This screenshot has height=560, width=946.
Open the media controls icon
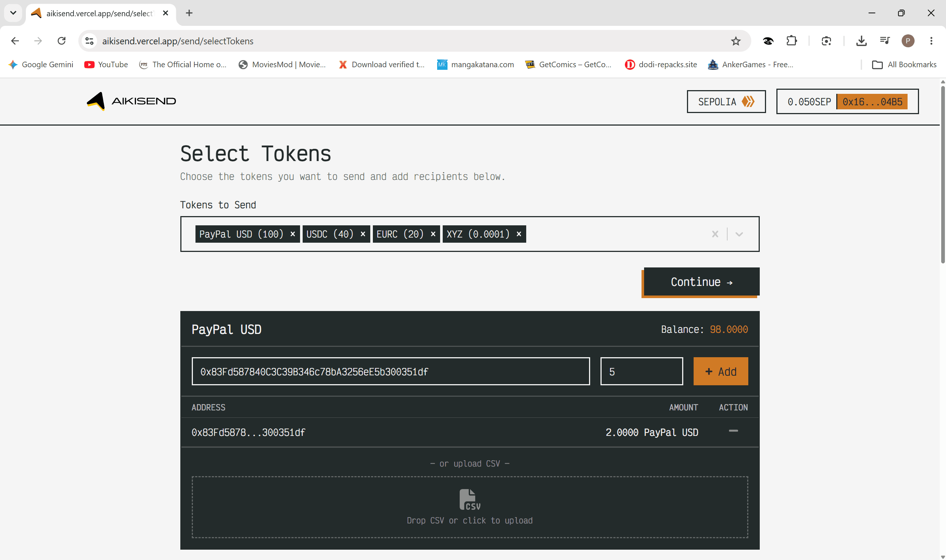click(x=885, y=41)
